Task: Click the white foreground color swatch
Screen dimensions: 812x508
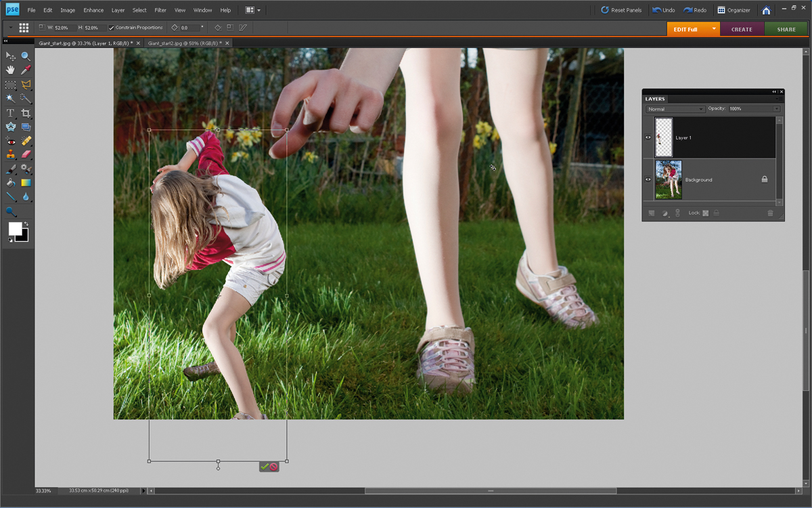Action: tap(15, 229)
